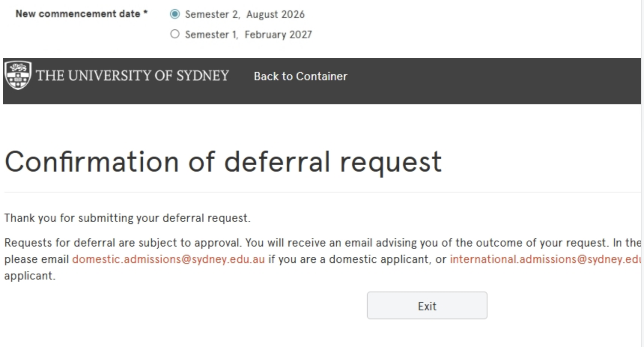Screen dimensions: 644x347
Task: Click the Thank you for submitting sentence
Action: [x=127, y=218]
